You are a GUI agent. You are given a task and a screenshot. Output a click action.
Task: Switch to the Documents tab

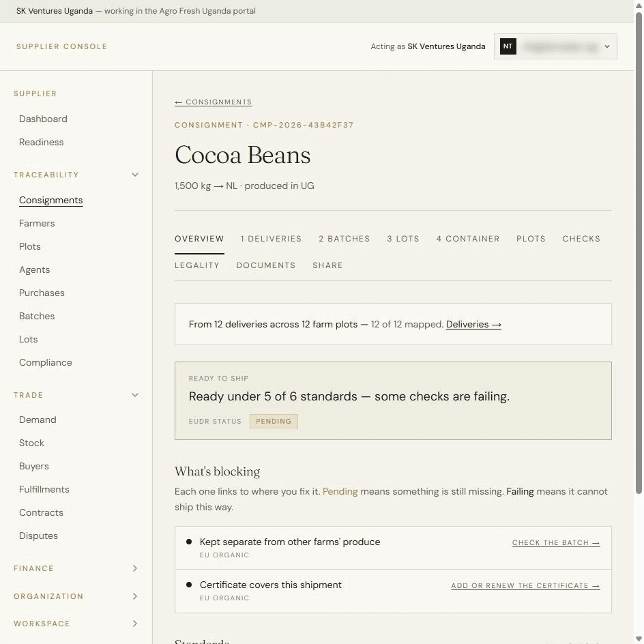(266, 265)
